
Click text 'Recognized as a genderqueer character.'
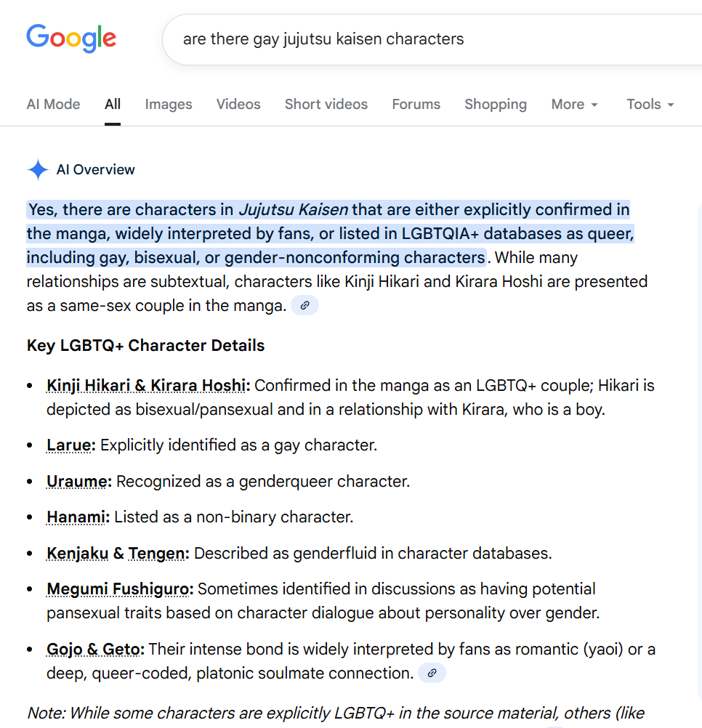coord(263,482)
